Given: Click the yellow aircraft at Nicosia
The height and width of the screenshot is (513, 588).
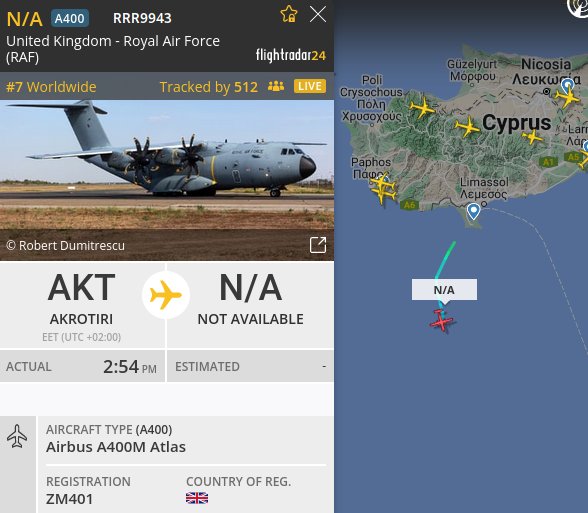Looking at the screenshot, I should pyautogui.click(x=568, y=97).
